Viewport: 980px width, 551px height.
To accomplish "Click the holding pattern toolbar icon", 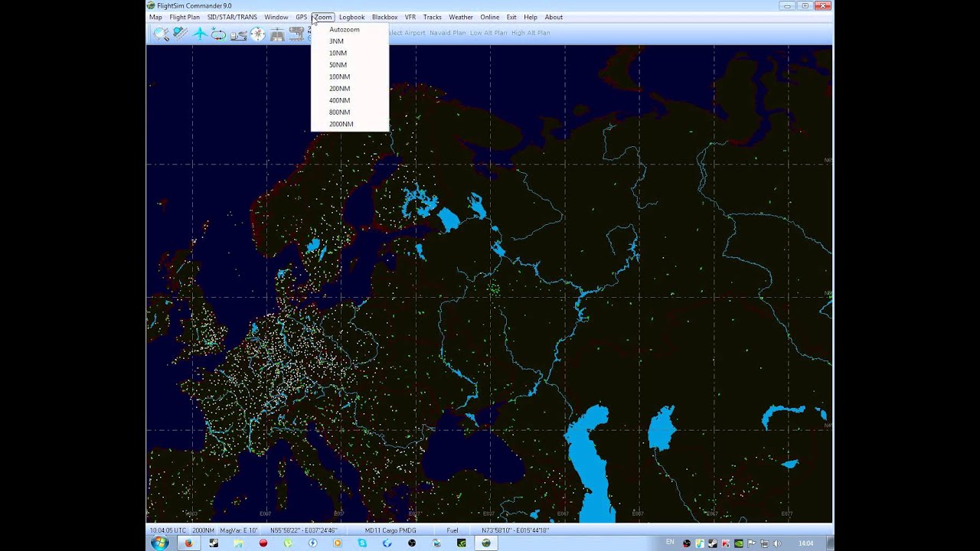I will click(x=219, y=34).
